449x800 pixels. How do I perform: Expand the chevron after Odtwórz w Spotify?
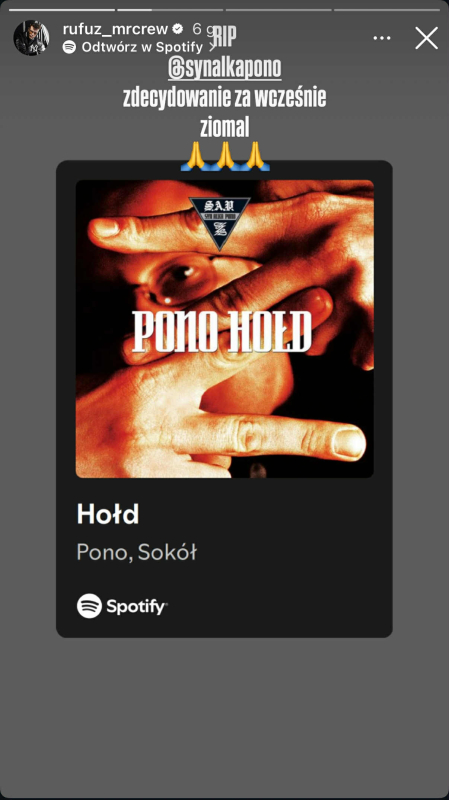coord(212,47)
